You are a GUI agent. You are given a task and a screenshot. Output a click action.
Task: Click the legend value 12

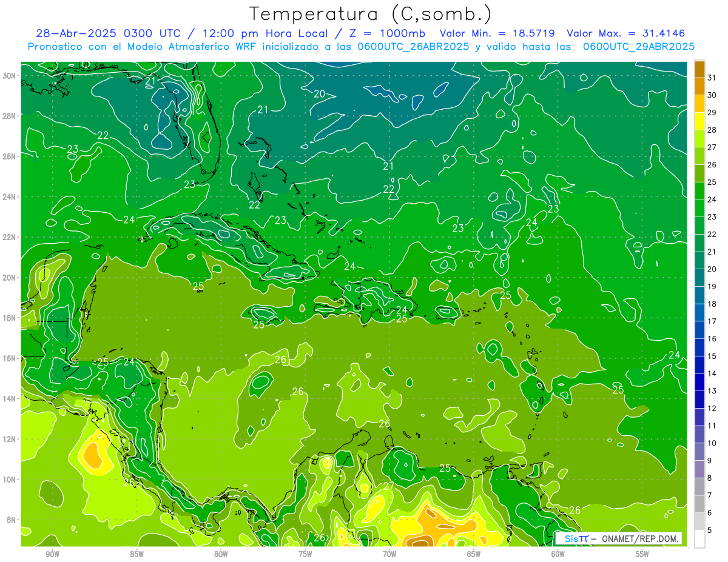pos(712,408)
